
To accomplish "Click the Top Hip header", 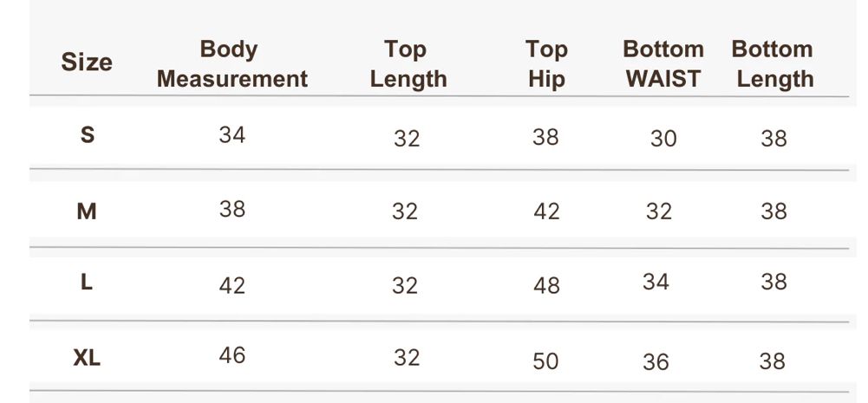I will click(546, 64).
